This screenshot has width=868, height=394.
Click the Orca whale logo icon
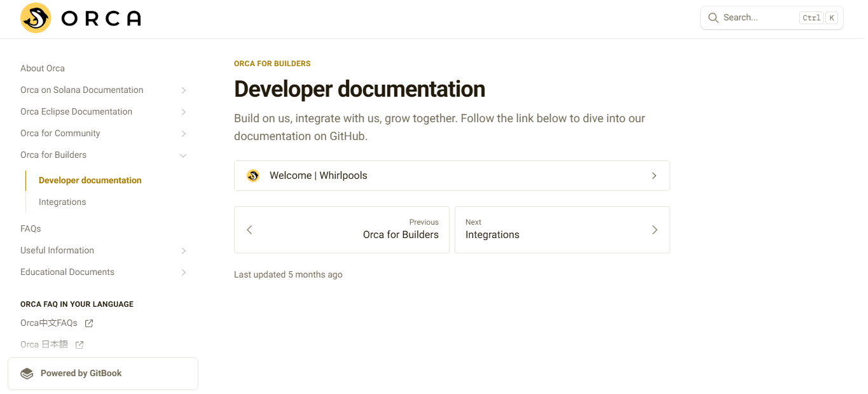(x=36, y=18)
